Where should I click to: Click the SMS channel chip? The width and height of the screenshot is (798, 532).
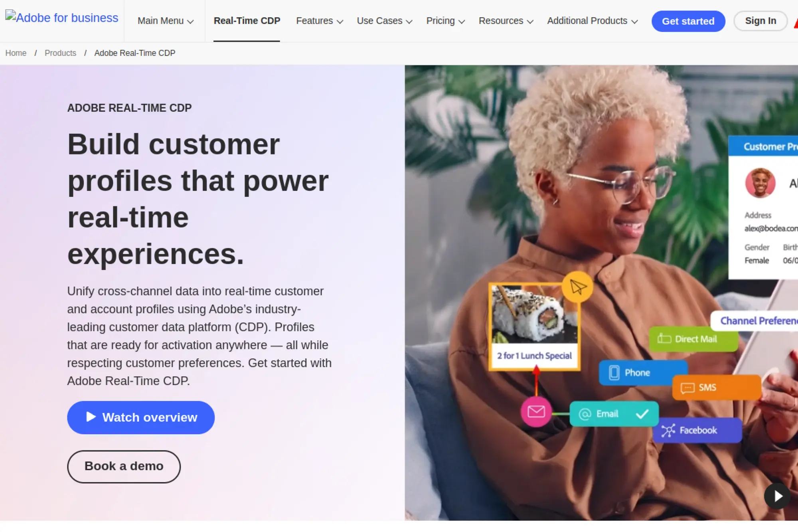click(717, 388)
